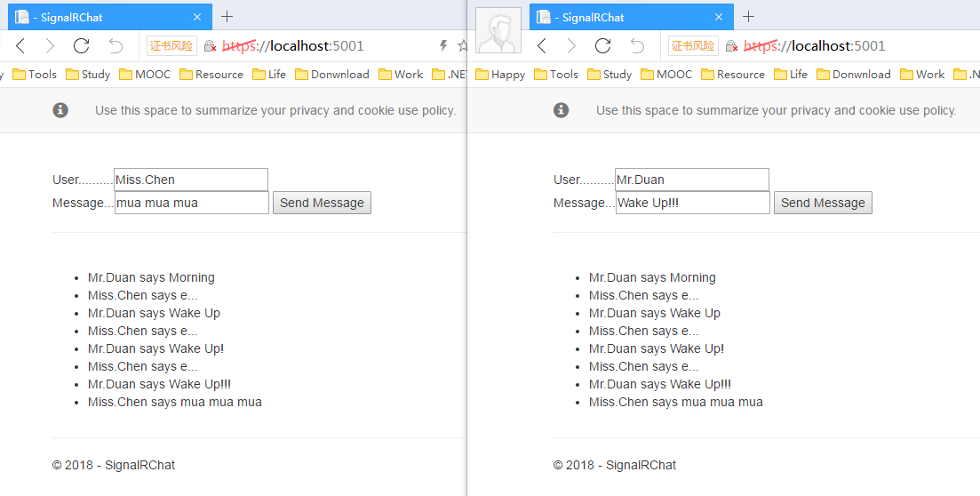Click info icon in right cookie policy banner
The width and height of the screenshot is (980, 496).
(562, 110)
